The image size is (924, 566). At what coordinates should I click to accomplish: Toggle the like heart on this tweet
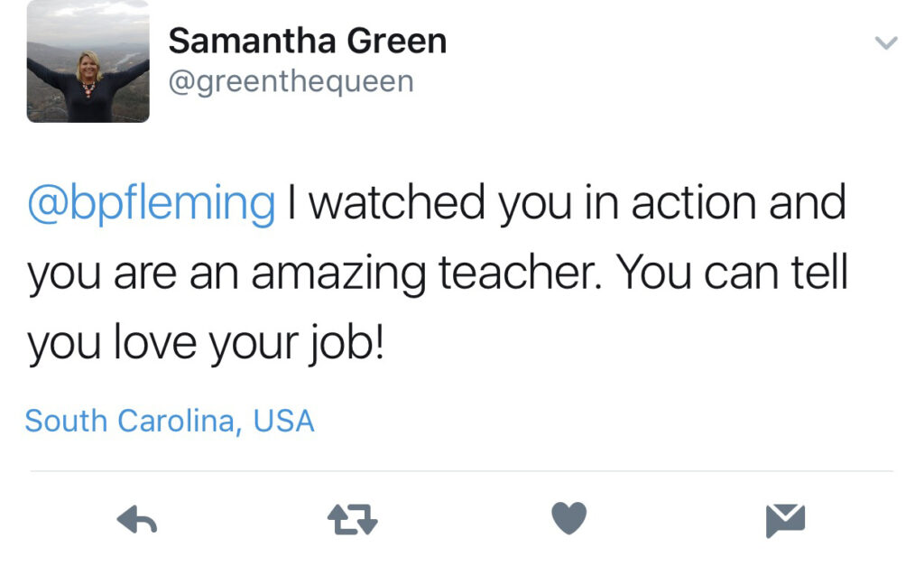click(x=568, y=518)
